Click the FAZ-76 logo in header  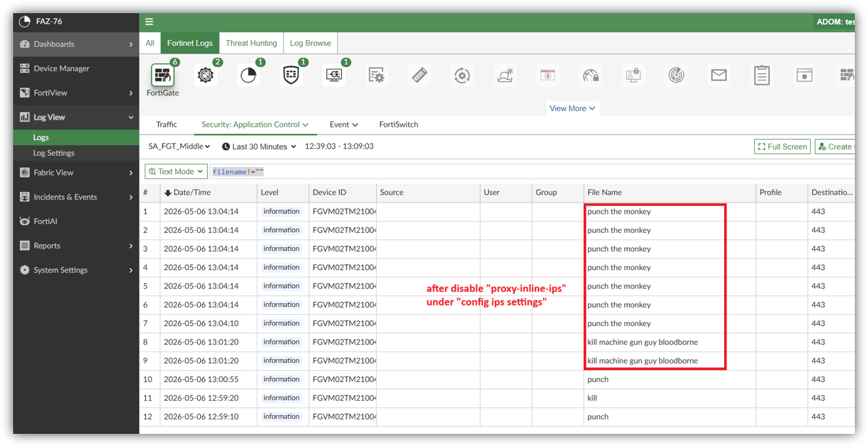pyautogui.click(x=25, y=21)
